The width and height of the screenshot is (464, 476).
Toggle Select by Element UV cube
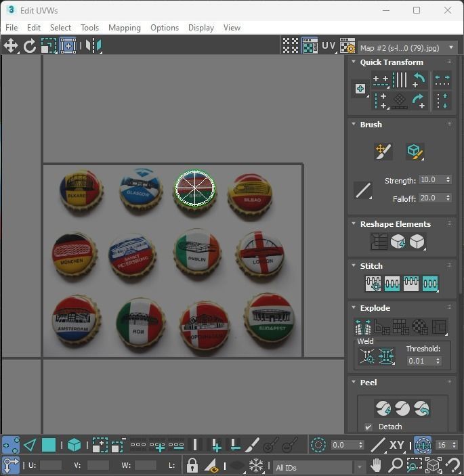74,445
